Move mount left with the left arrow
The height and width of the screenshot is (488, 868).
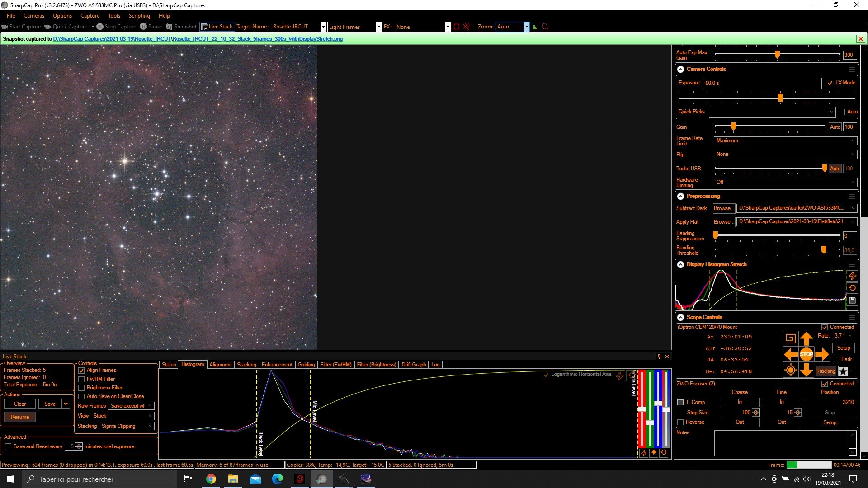[x=791, y=354]
